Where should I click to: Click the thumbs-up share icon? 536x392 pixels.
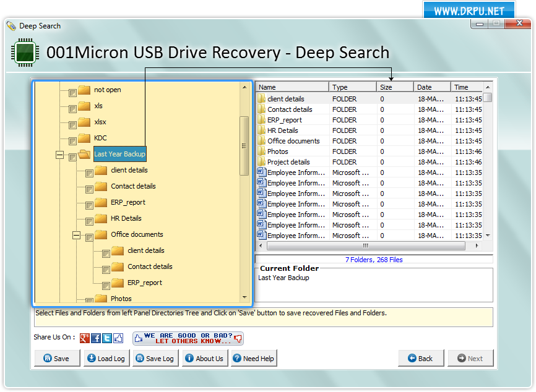(119, 338)
